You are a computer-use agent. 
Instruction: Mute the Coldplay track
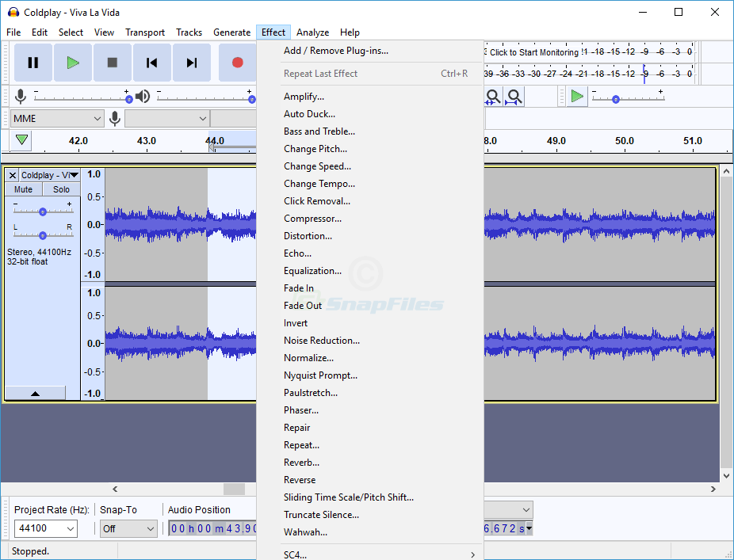click(23, 189)
